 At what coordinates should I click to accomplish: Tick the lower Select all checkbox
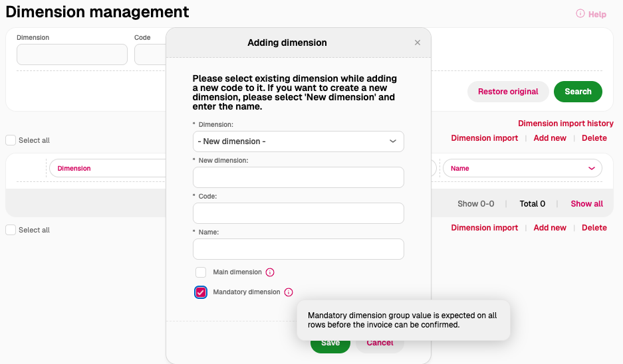click(11, 230)
